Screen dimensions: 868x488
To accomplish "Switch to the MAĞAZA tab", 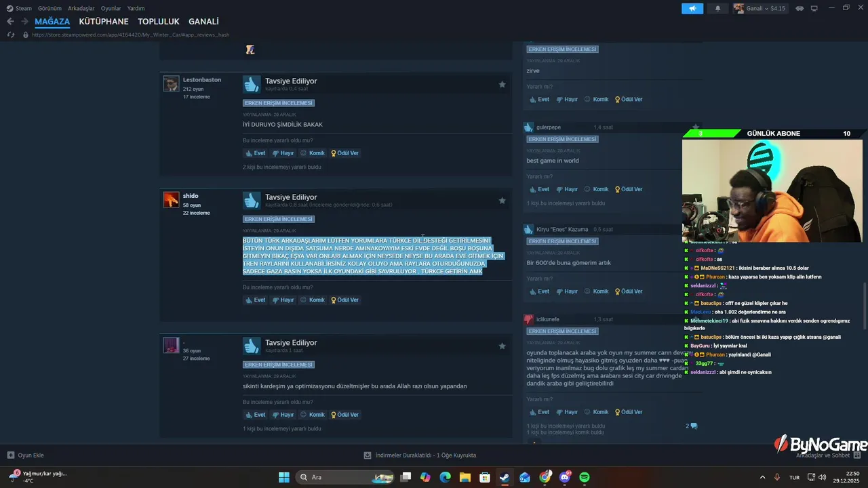I will [x=52, y=22].
